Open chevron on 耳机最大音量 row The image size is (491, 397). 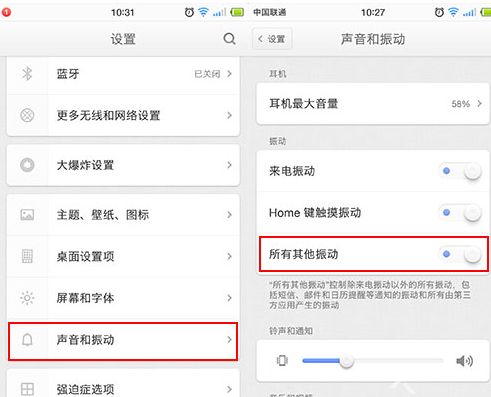coord(479,104)
